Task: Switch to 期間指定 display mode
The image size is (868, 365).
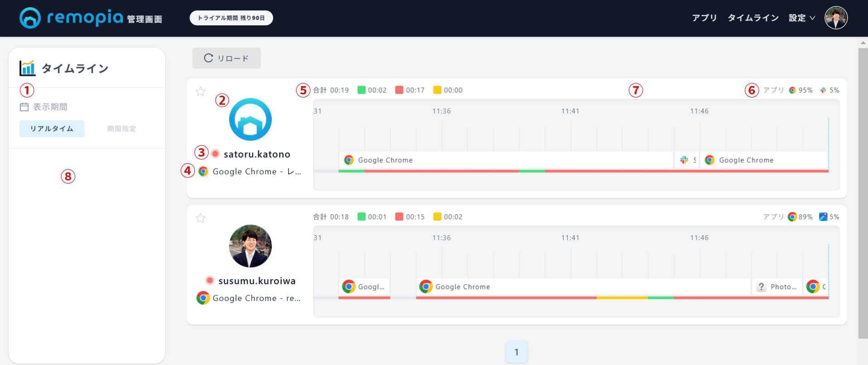Action: (x=121, y=129)
